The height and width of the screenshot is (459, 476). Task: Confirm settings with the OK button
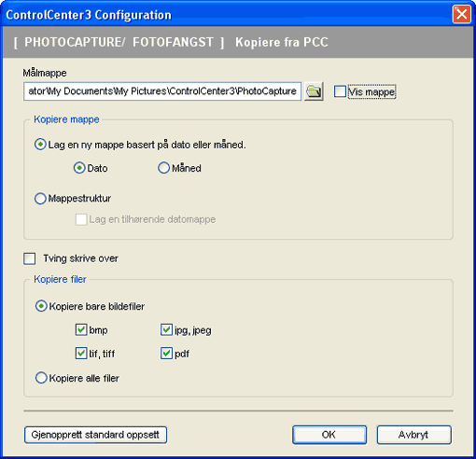329,435
